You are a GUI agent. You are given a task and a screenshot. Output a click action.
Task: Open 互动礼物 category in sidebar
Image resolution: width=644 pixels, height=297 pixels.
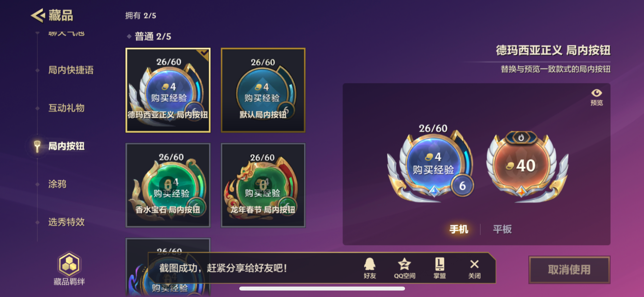pyautogui.click(x=66, y=108)
